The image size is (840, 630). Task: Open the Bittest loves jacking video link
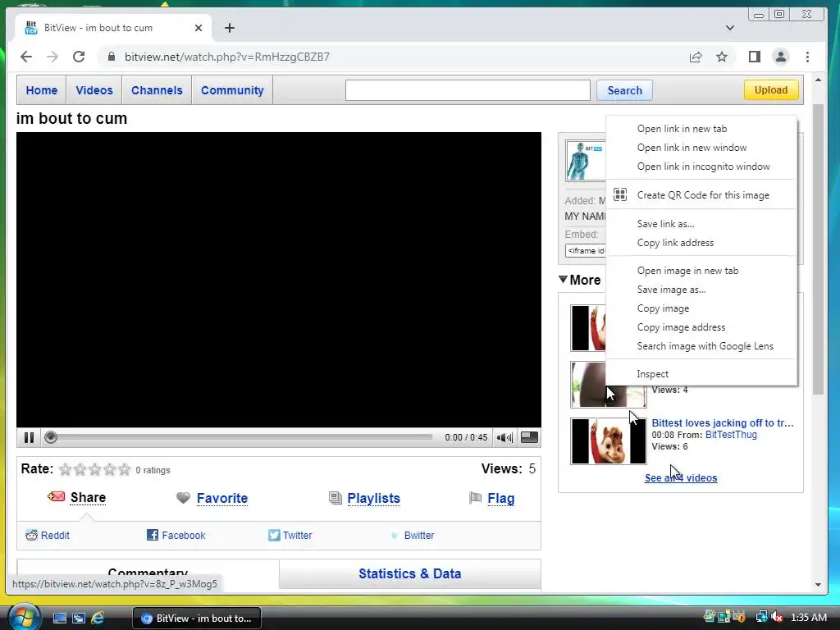(x=722, y=422)
